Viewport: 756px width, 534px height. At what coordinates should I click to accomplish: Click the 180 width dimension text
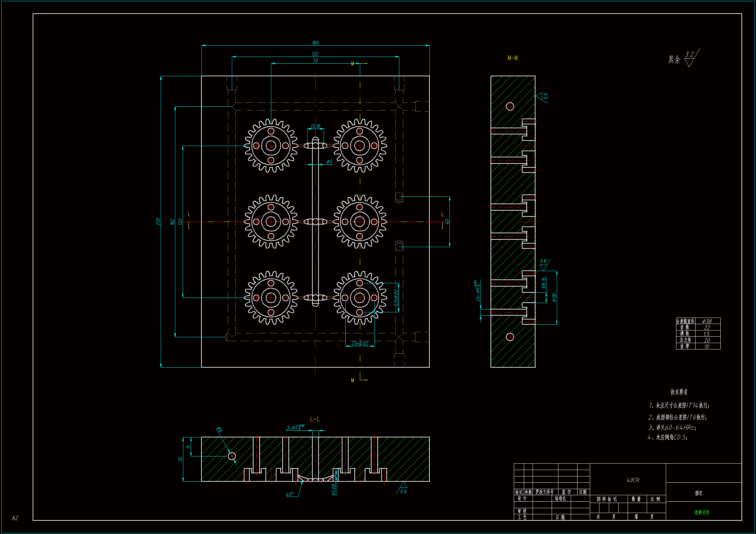coord(315,43)
